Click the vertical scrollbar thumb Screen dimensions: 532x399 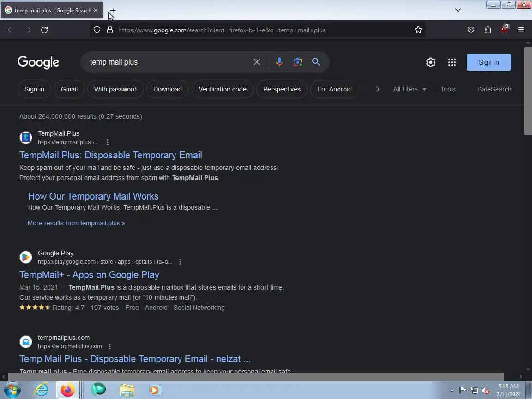point(528,91)
